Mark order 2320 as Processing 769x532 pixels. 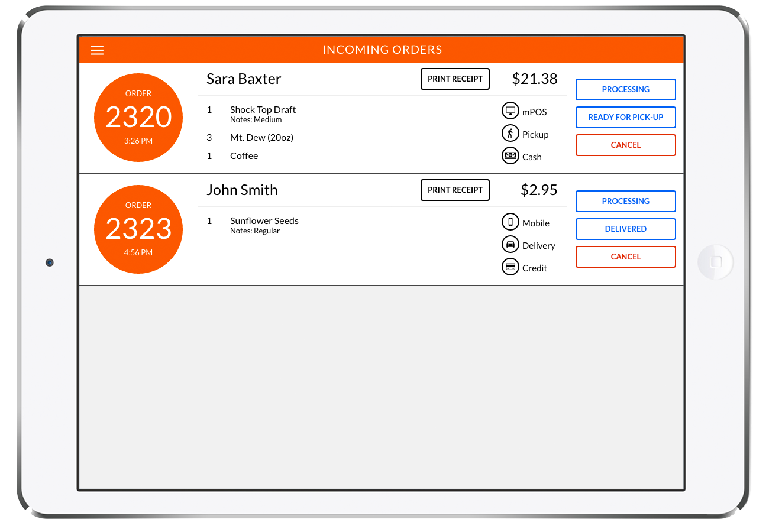(x=625, y=89)
